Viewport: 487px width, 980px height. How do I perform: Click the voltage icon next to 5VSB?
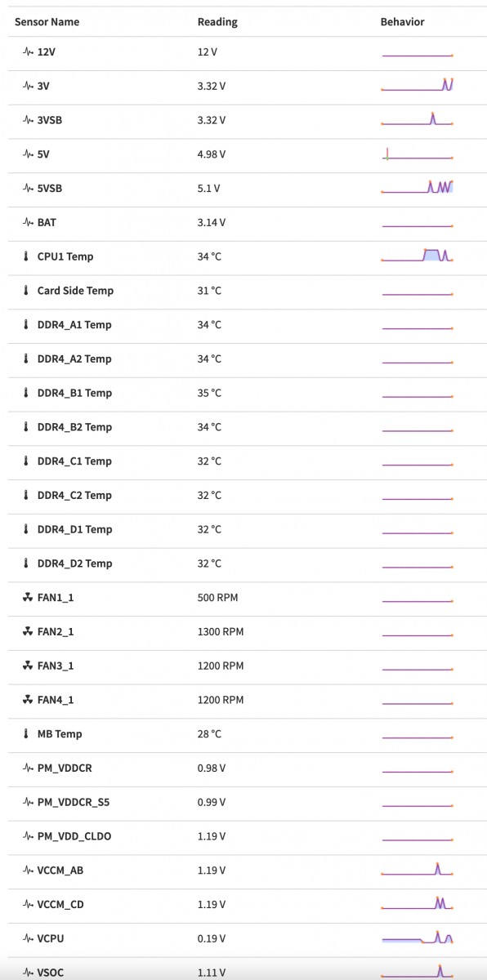(x=28, y=188)
